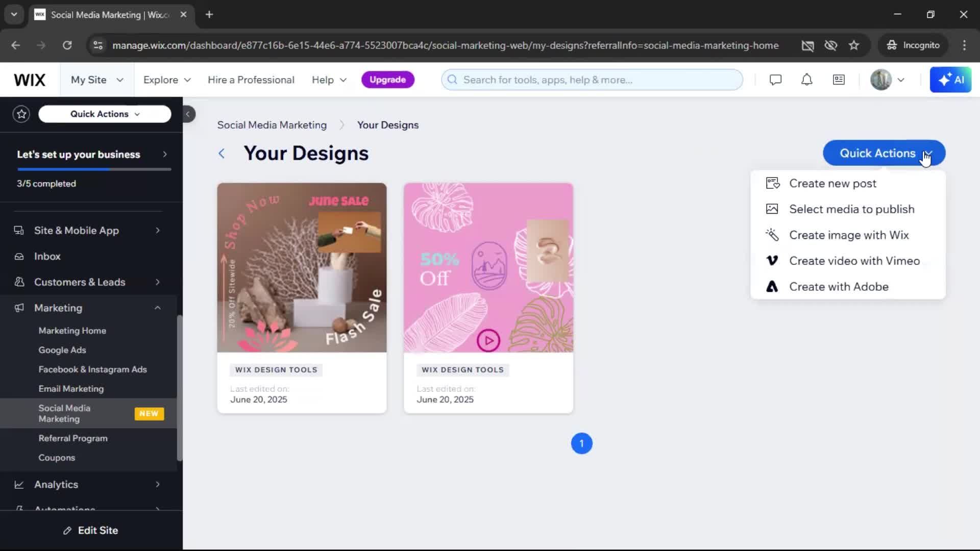Open the chat messages icon in header
980x551 pixels.
tap(775, 80)
